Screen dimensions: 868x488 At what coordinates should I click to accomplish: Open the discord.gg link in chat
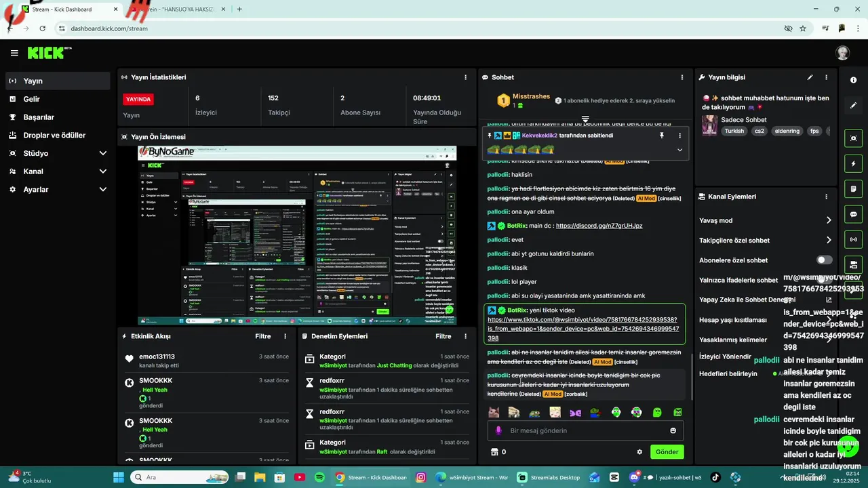tap(599, 226)
